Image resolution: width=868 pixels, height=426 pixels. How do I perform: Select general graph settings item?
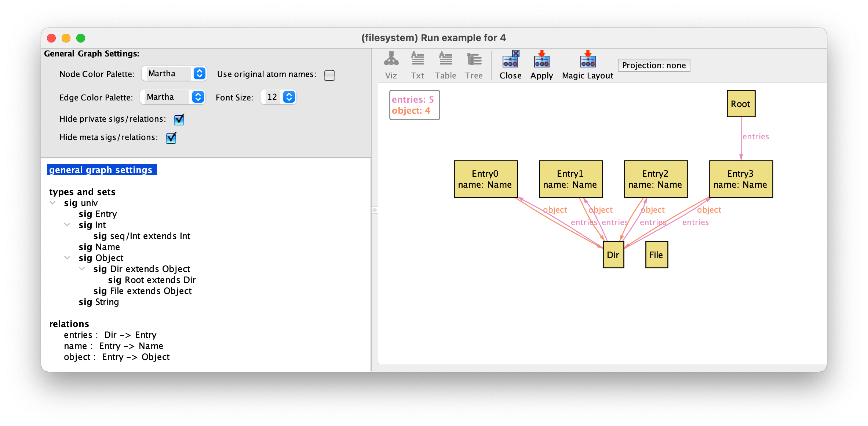click(x=102, y=170)
